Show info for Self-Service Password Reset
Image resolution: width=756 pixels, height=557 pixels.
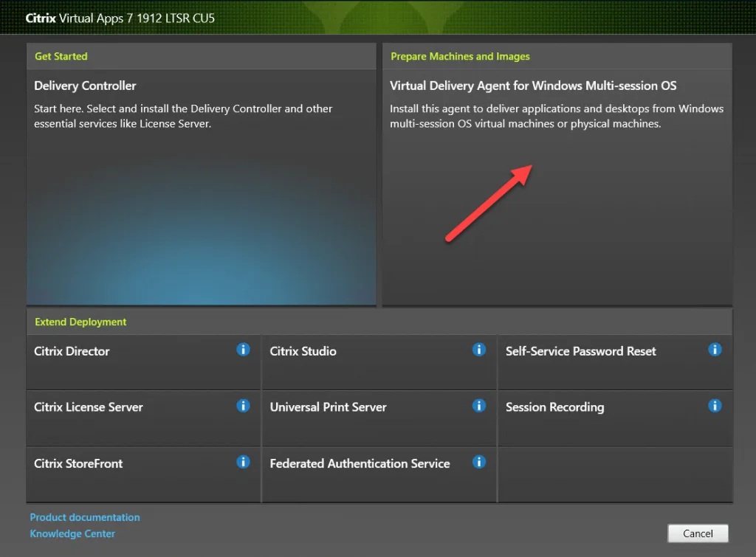coord(715,350)
